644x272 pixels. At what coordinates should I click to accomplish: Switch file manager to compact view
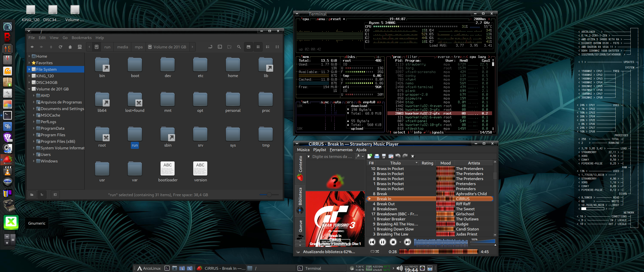tap(277, 47)
